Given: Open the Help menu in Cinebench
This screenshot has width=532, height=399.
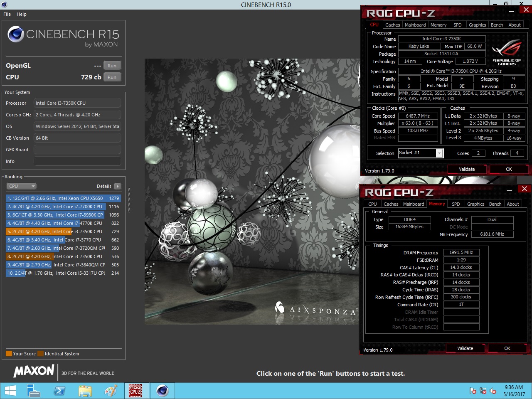Looking at the screenshot, I should (22, 14).
